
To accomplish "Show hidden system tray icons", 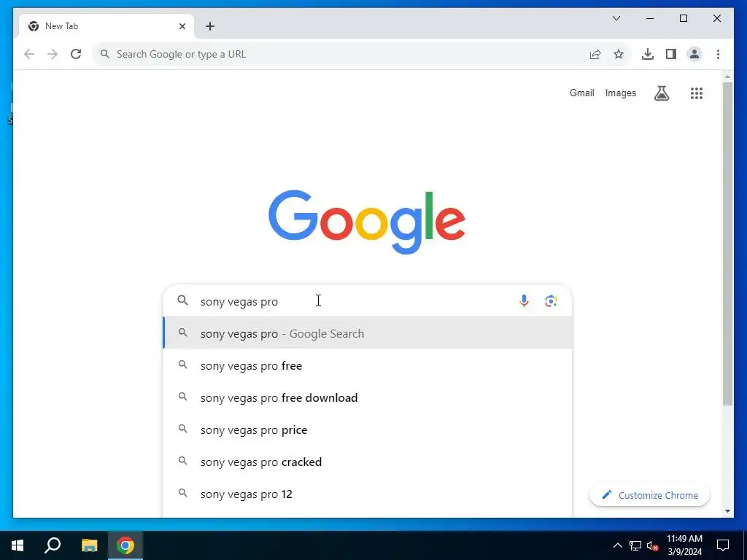I will 617,545.
